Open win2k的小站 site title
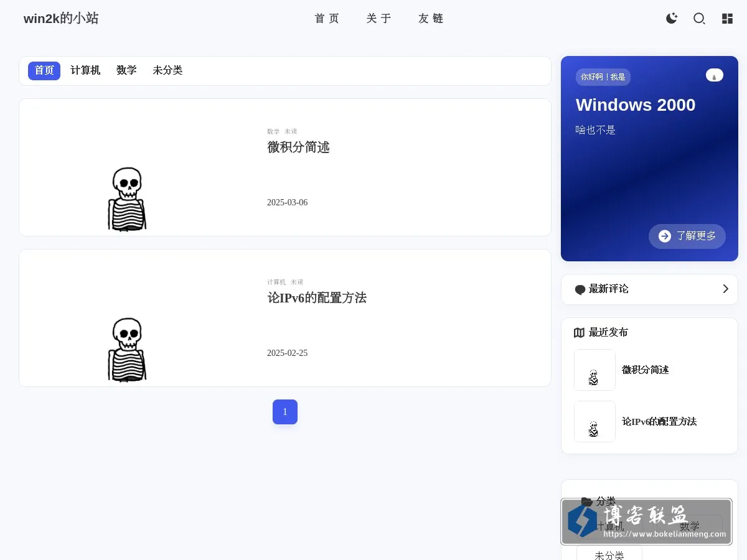 61,19
